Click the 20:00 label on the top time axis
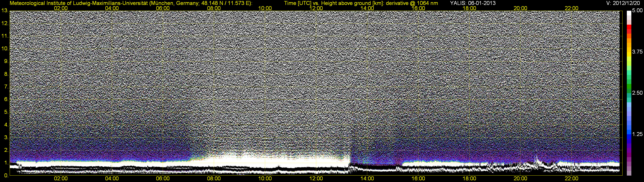This screenshot has width=644, height=182. [x=521, y=8]
